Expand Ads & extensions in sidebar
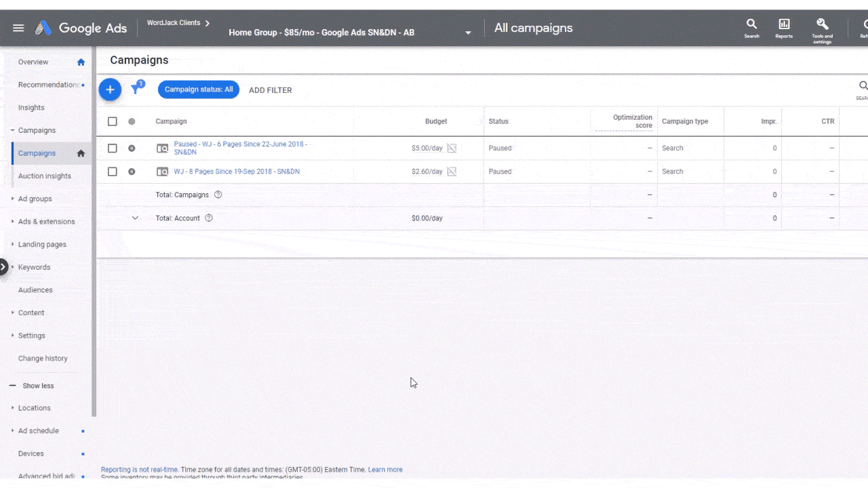Image resolution: width=868 pixels, height=488 pixels. click(12, 222)
